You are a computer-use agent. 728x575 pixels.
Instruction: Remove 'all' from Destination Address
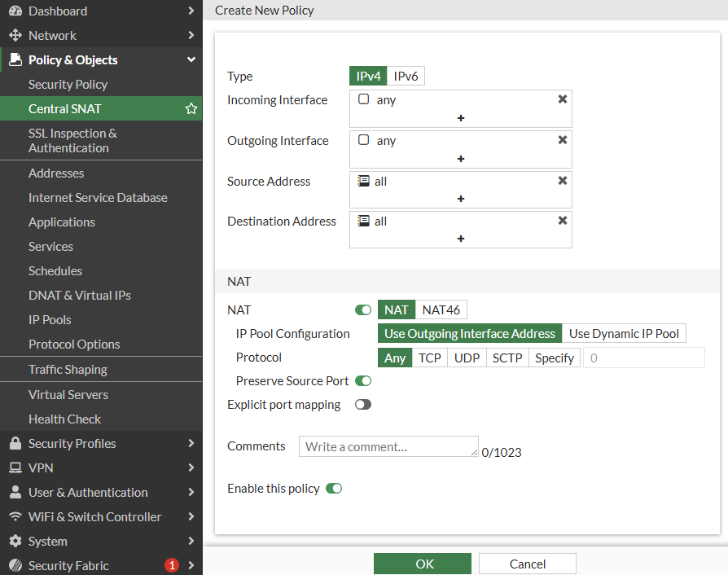tap(562, 221)
